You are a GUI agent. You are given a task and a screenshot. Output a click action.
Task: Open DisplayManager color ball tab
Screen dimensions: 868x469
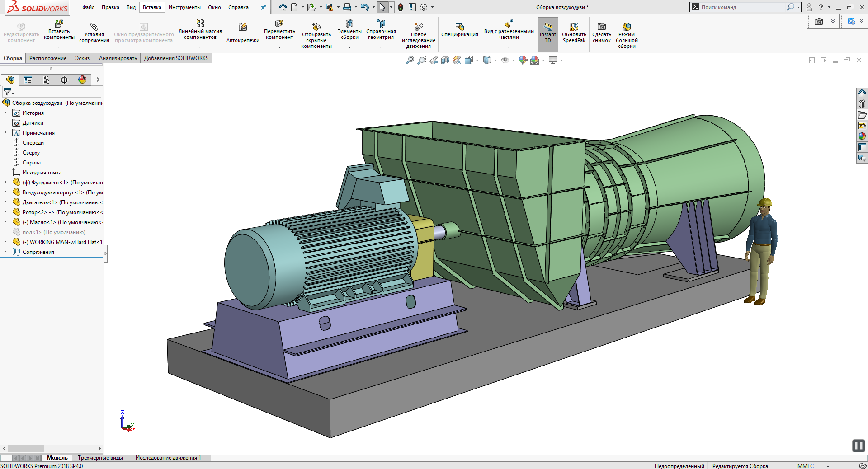pos(82,80)
